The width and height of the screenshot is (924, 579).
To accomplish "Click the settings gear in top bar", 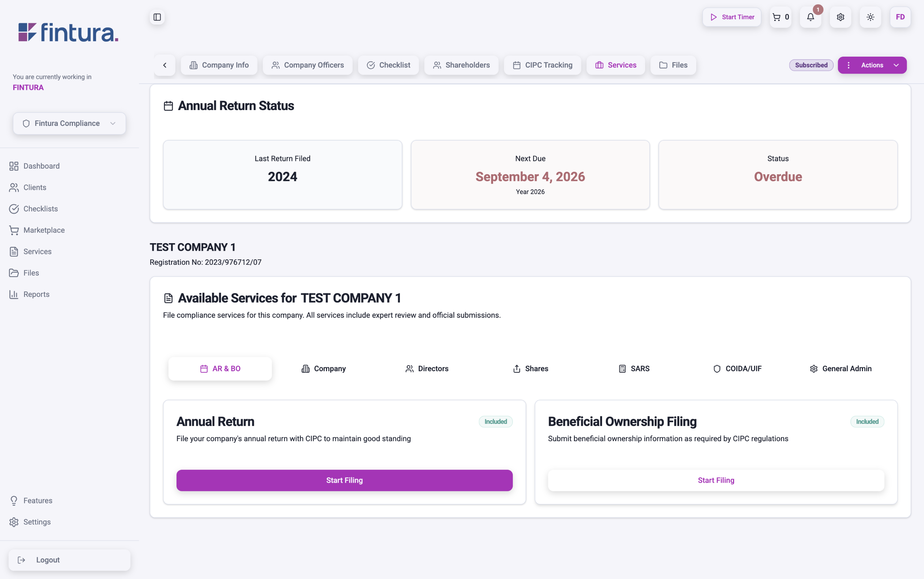I will tap(840, 17).
